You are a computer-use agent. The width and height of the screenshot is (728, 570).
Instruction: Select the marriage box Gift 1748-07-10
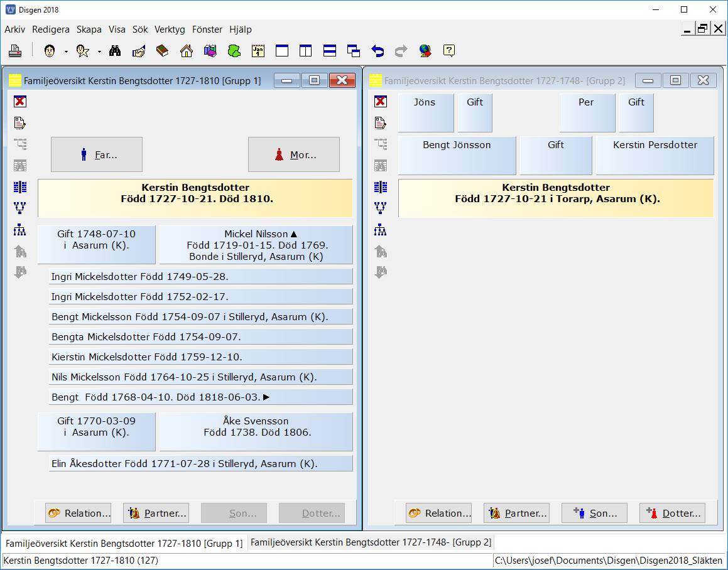[x=97, y=245]
